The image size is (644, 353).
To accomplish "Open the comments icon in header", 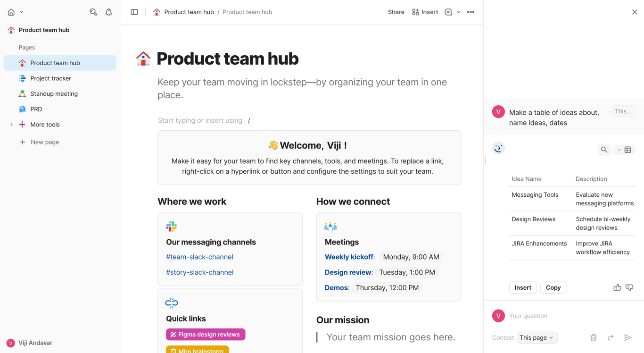I will click(448, 12).
